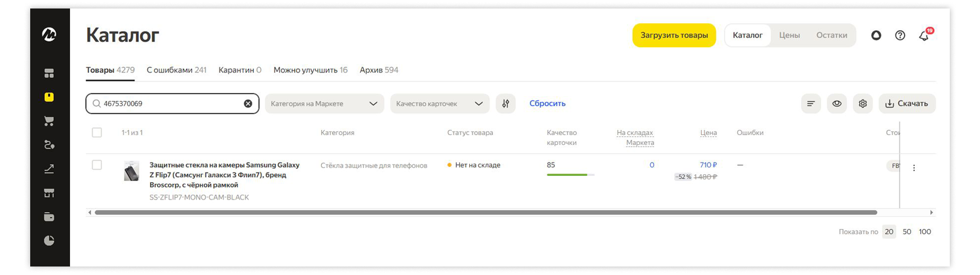Screen dimensions: 980x275
Task: Tick the checkbox for Samsung Galaxy Z Flip7 row
Action: click(x=97, y=165)
